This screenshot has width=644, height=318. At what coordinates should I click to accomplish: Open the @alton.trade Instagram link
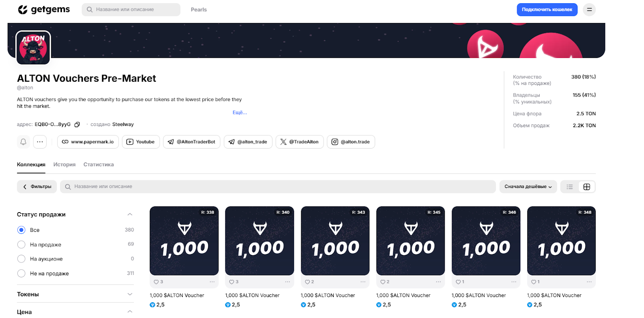pyautogui.click(x=351, y=142)
